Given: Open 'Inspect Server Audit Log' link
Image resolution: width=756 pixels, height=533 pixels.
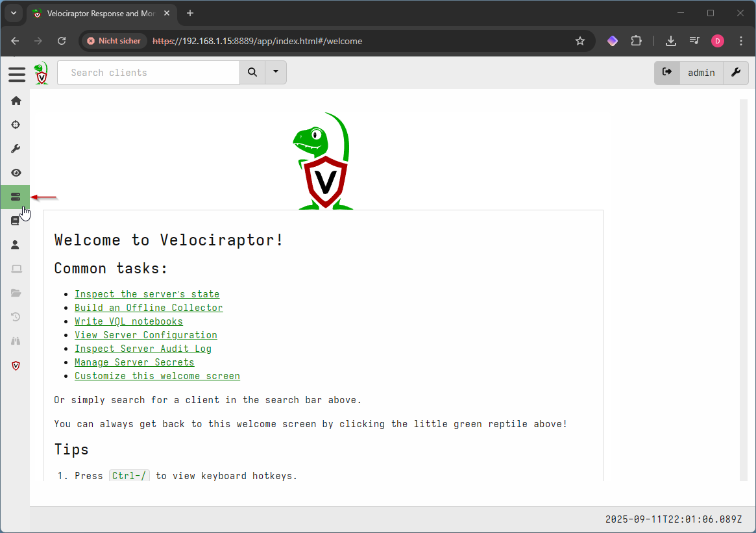Looking at the screenshot, I should pyautogui.click(x=143, y=348).
